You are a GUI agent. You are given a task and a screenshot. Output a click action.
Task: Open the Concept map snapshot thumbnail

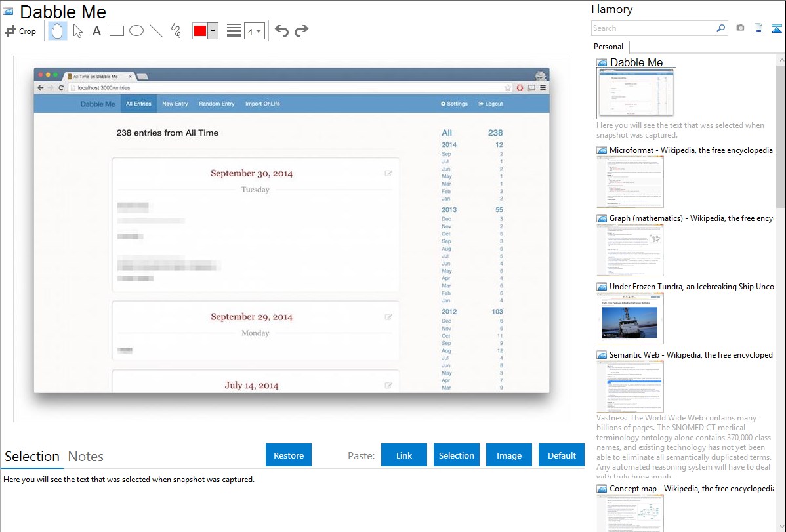click(630, 514)
